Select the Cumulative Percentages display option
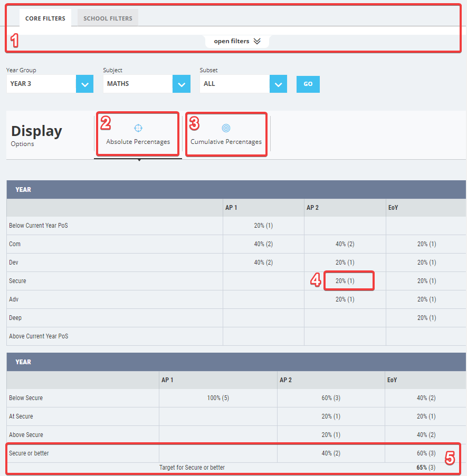 pyautogui.click(x=226, y=134)
